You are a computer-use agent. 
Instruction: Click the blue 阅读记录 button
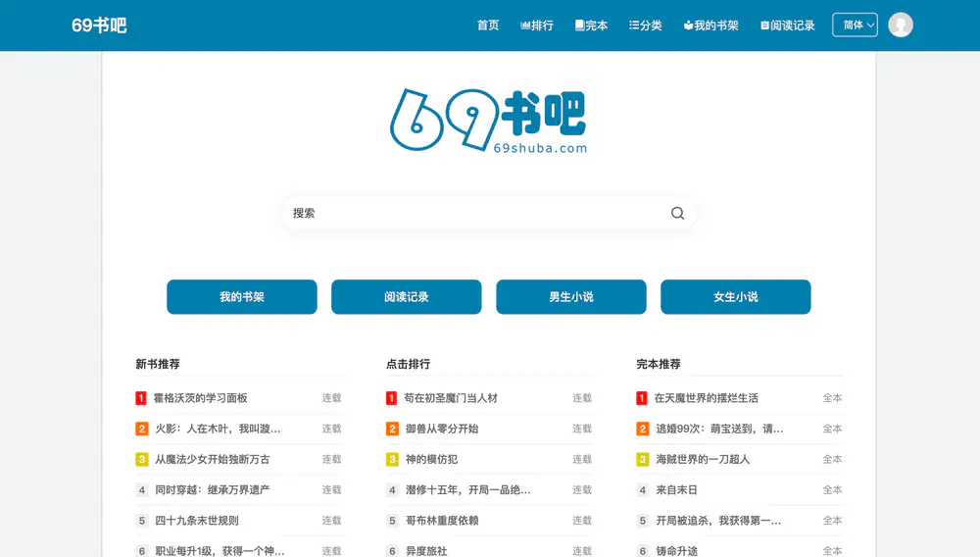[407, 297]
